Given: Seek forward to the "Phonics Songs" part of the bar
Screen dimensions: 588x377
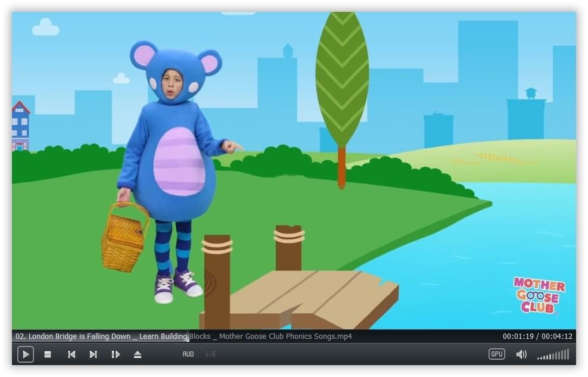Looking at the screenshot, I should coord(304,337).
